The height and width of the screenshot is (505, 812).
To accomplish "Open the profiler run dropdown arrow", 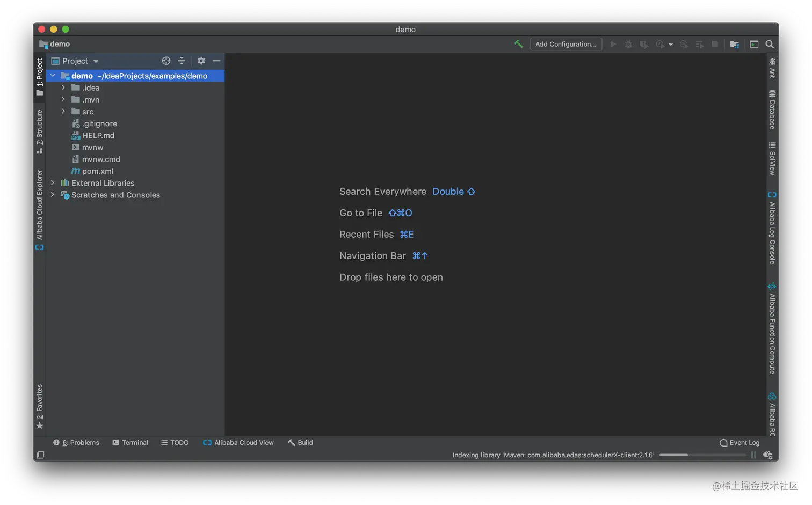I will click(x=671, y=45).
